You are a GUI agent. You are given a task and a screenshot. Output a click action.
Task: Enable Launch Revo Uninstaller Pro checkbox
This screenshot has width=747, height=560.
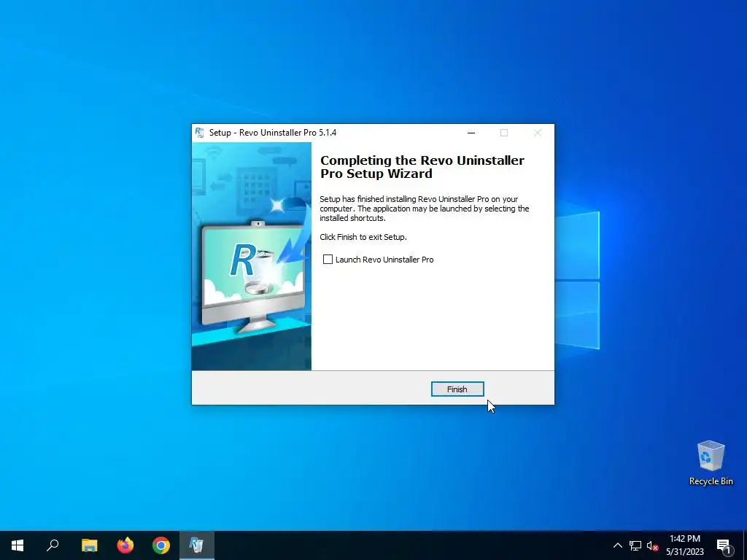coord(328,260)
